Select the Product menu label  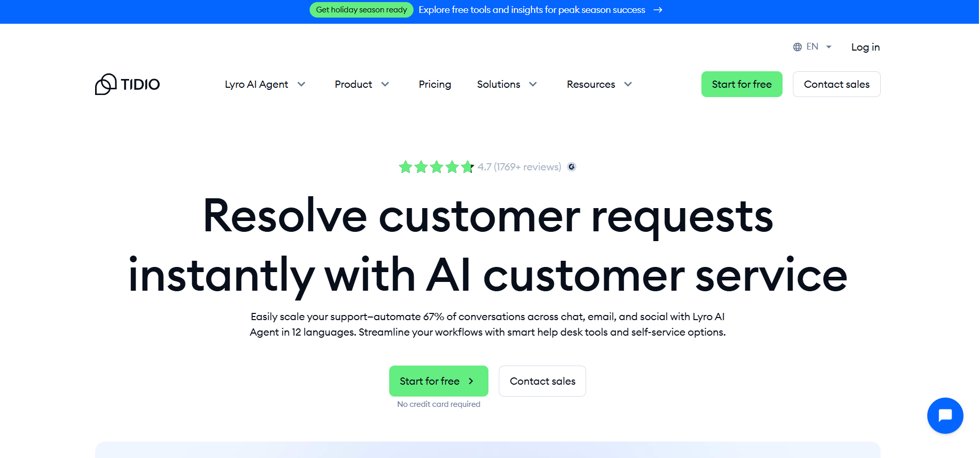354,84
